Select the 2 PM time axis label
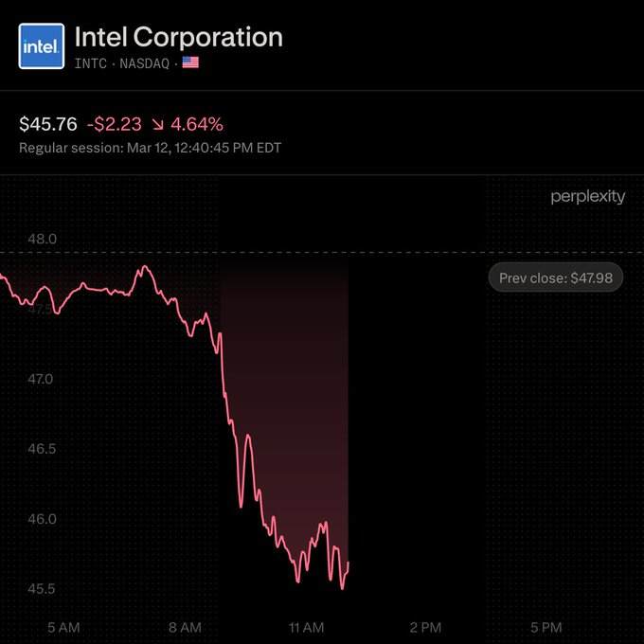Screen dimensions: 644x644 [x=426, y=627]
